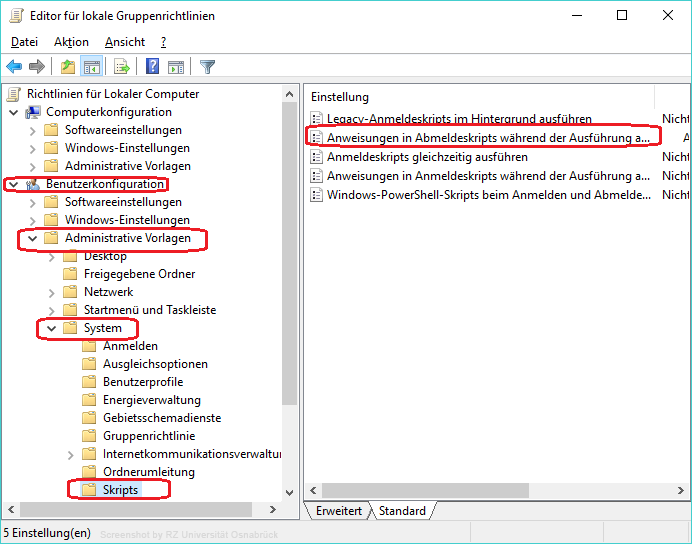
Task: Select Anmeldeskripts gleichzeitig ausführen setting
Action: click(x=427, y=157)
